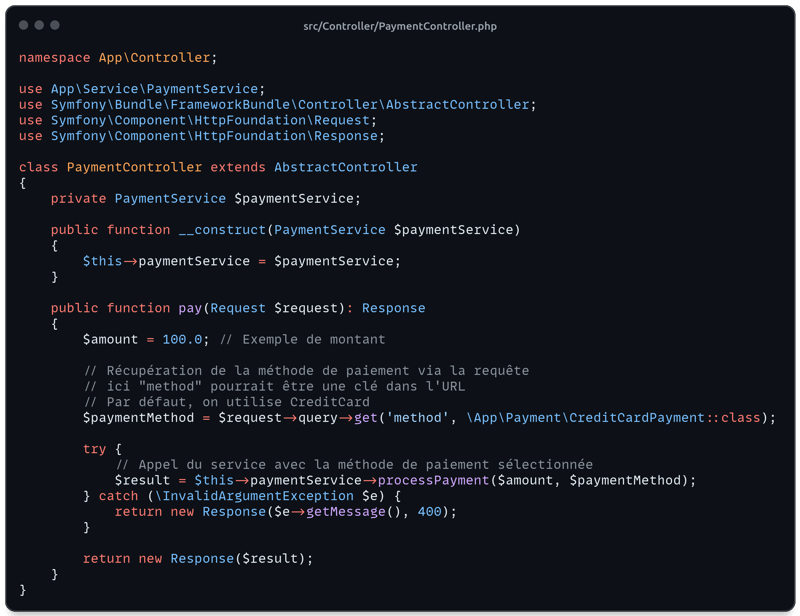Click '\App\Payment\CreditCardPayment::class'
The width and height of the screenshot is (800, 616).
pos(613,418)
